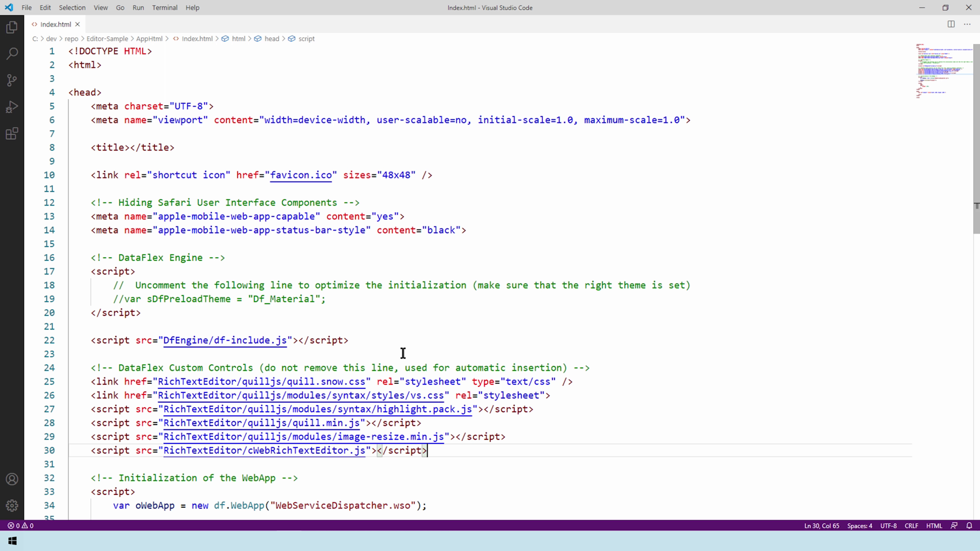Image resolution: width=980 pixels, height=551 pixels.
Task: Click the Split Editor Right icon
Action: click(x=951, y=24)
